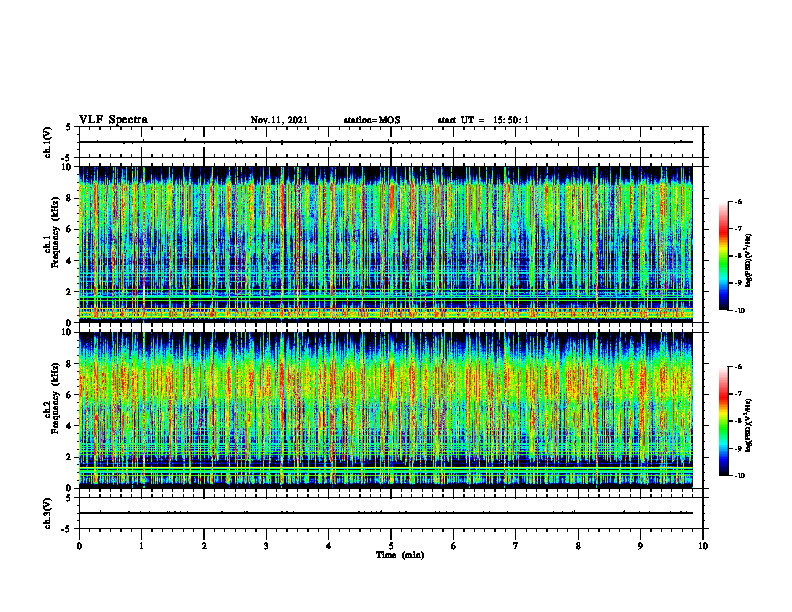Click the ch.1 spectrogram colorbar
This screenshot has height=612, width=792.
pyautogui.click(x=723, y=256)
